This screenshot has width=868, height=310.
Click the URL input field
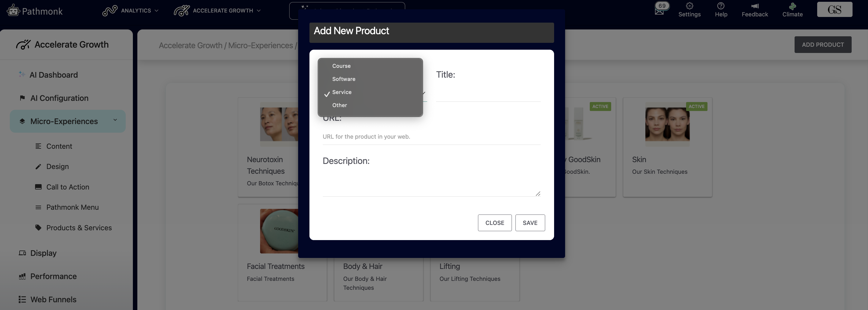coord(432,137)
